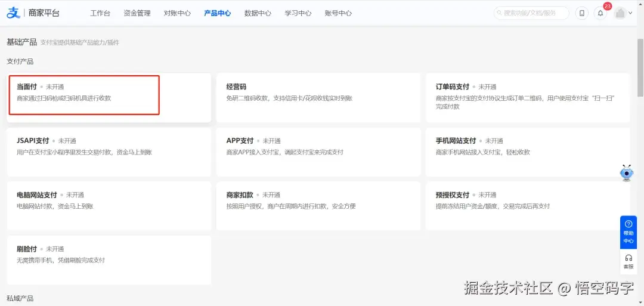644x306 pixels.
Task: Click 未开通 status beside 当面付
Action: pyautogui.click(x=55, y=86)
